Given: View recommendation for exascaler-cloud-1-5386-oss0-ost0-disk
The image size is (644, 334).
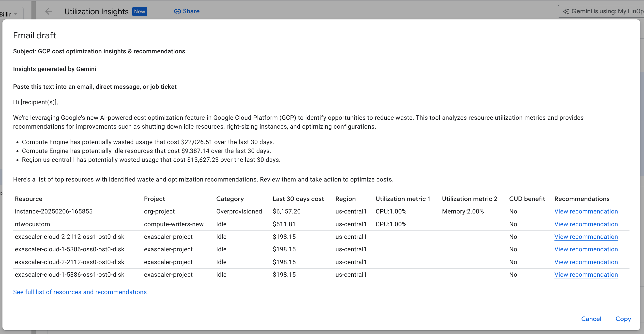Looking at the screenshot, I should pos(586,249).
